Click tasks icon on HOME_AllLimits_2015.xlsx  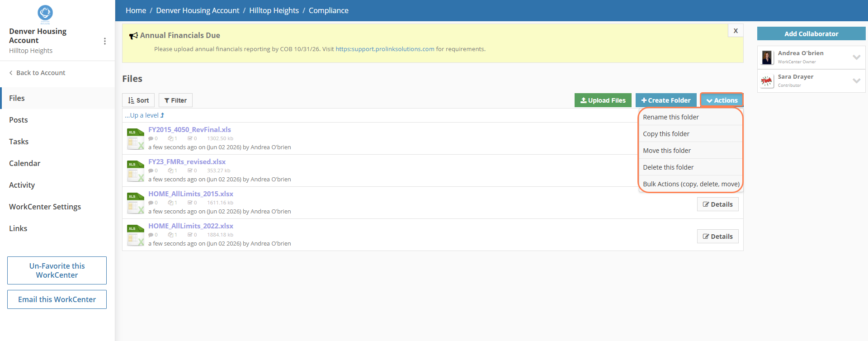(x=190, y=203)
